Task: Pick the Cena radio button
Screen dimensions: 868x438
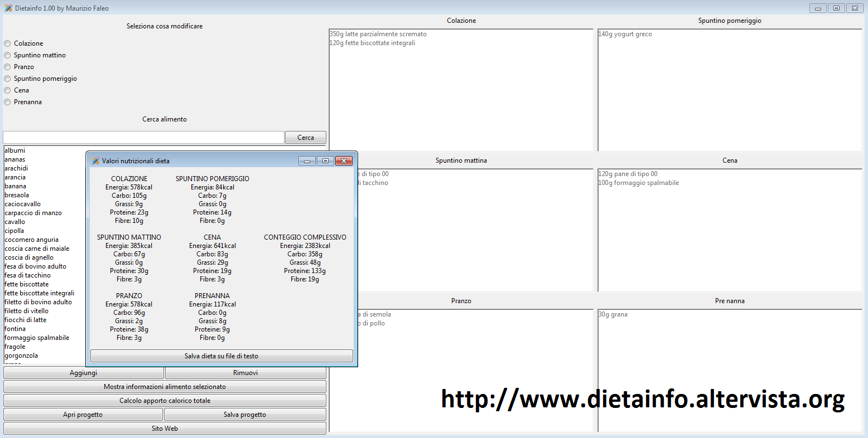Action: [8, 90]
